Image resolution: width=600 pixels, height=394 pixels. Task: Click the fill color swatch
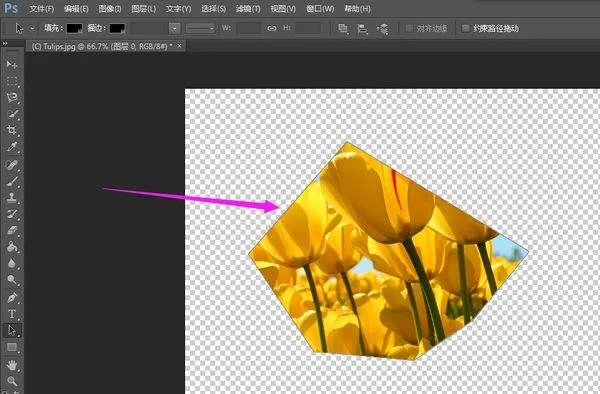[74, 28]
